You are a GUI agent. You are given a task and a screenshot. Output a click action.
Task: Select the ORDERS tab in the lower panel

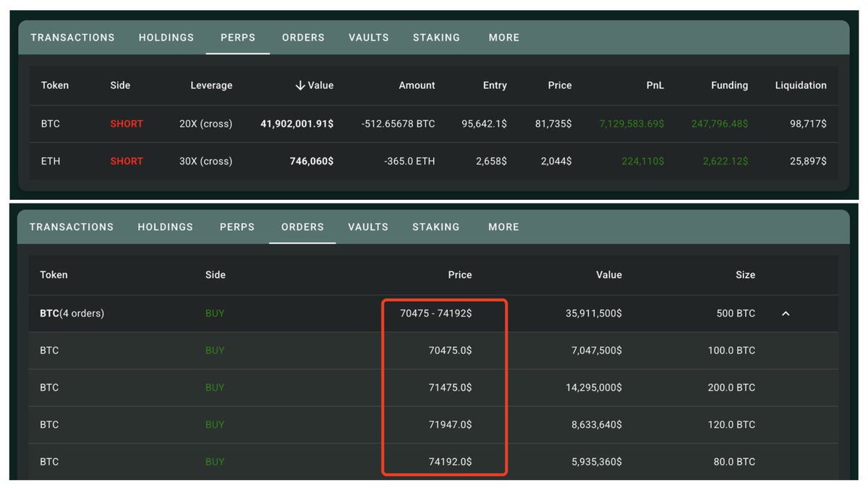click(x=302, y=227)
